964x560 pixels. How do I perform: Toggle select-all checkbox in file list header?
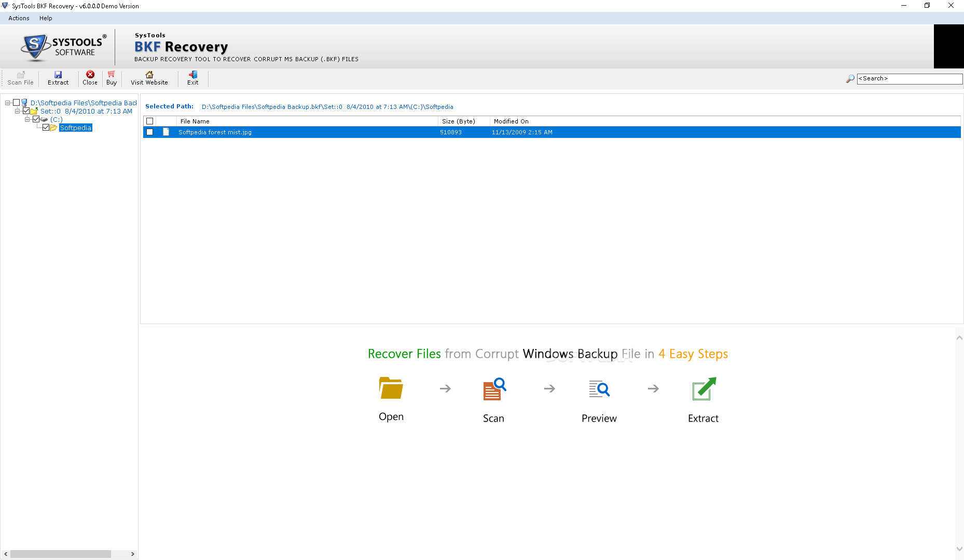pos(150,121)
